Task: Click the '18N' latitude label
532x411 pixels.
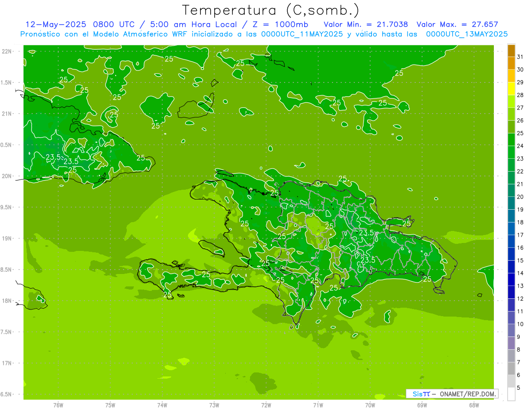Action: 8,301
